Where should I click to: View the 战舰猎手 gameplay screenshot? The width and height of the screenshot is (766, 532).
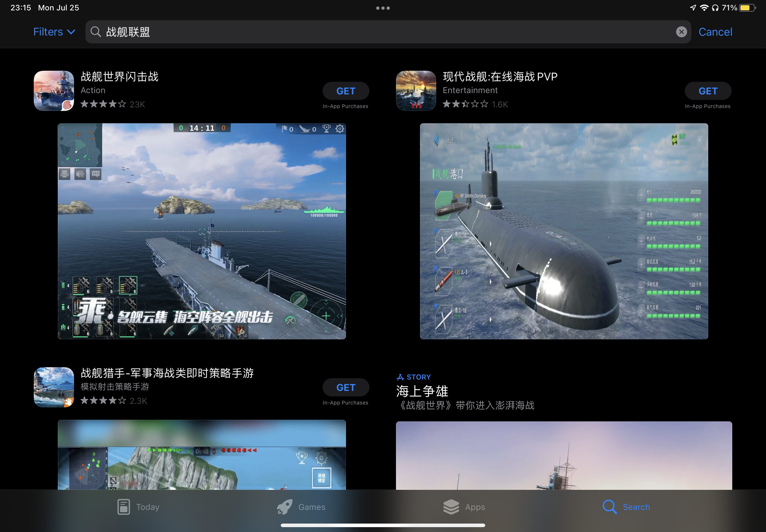[x=202, y=455]
